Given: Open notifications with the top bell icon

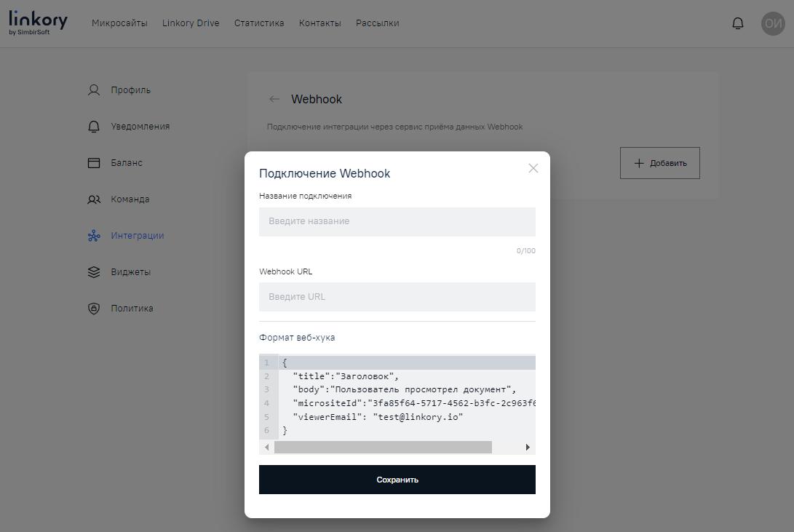Looking at the screenshot, I should [737, 23].
